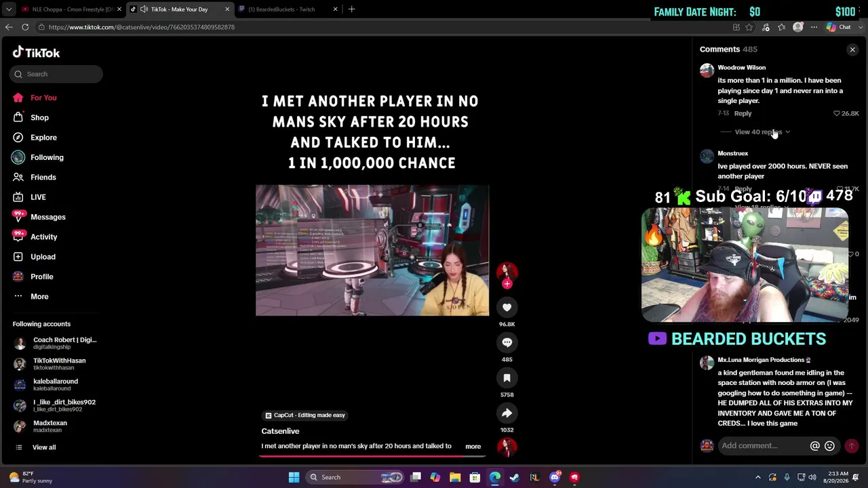Screen dimensions: 868x488
Task: Go to the For You feed
Action: (x=43, y=98)
